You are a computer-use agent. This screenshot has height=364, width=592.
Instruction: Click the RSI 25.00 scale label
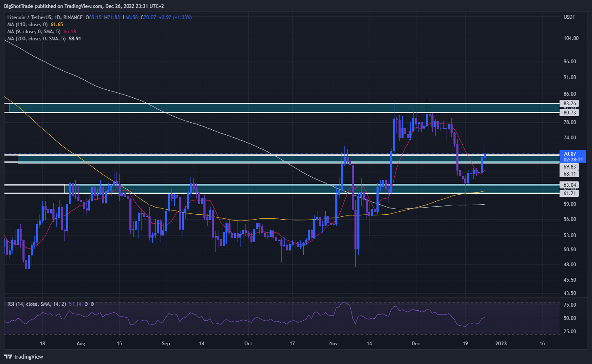[x=570, y=332]
